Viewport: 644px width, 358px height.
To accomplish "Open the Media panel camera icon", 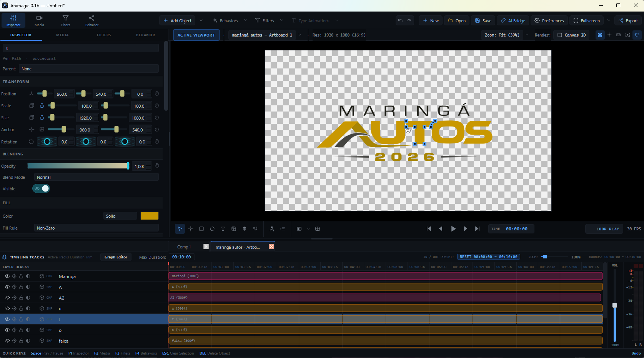I will coord(39,20).
